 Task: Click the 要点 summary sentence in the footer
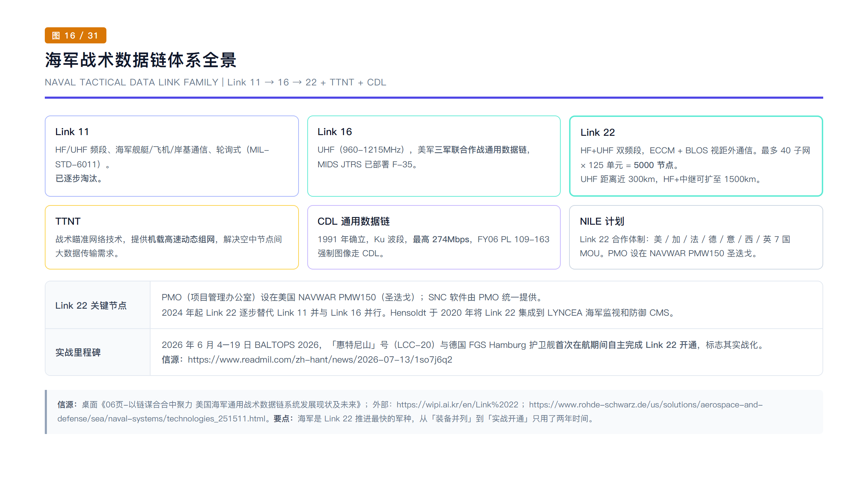tap(434, 419)
